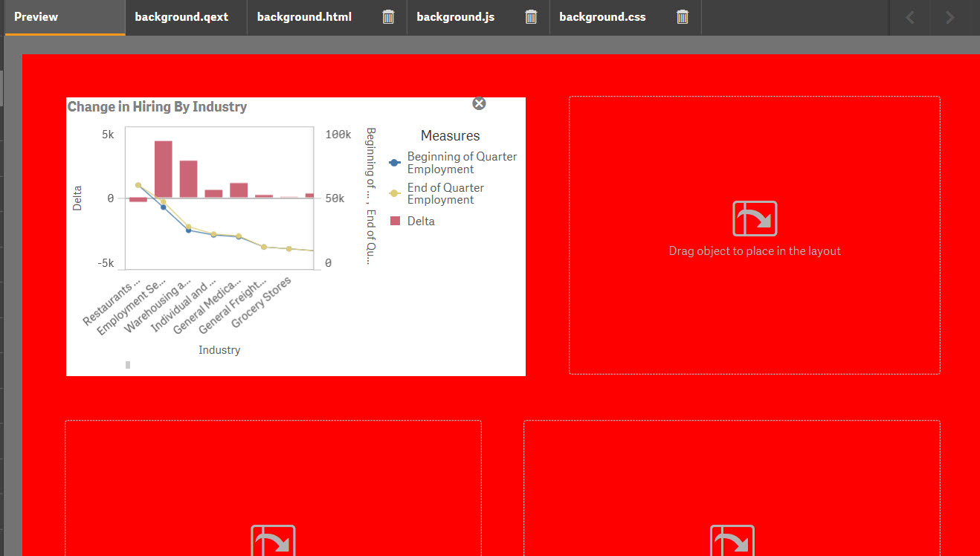This screenshot has height=556, width=980.
Task: Click the Grocery Stores axis label
Action: click(x=261, y=303)
